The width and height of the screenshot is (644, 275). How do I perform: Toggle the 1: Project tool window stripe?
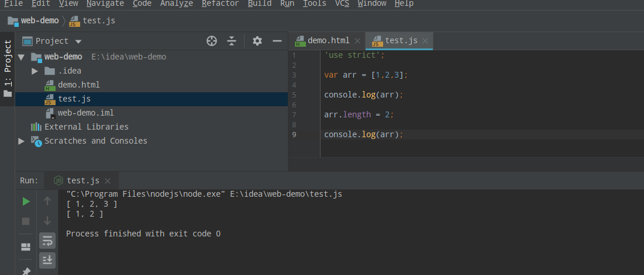[x=8, y=69]
